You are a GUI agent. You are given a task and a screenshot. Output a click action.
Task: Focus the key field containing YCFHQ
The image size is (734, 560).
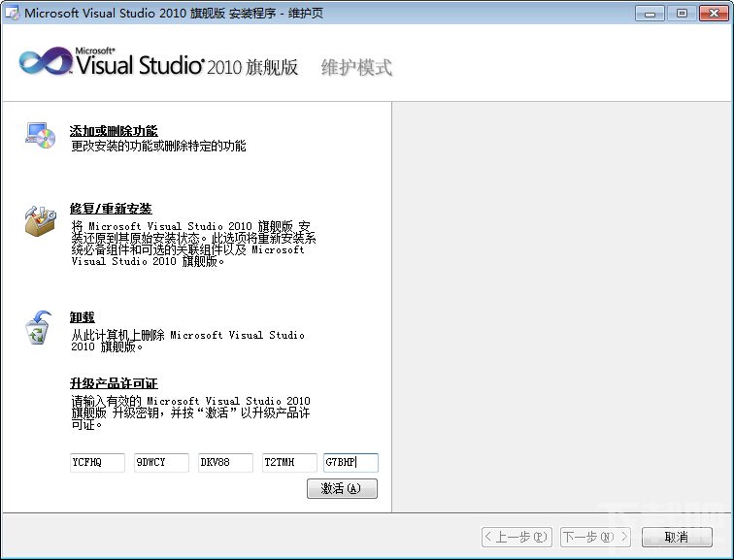click(x=97, y=463)
